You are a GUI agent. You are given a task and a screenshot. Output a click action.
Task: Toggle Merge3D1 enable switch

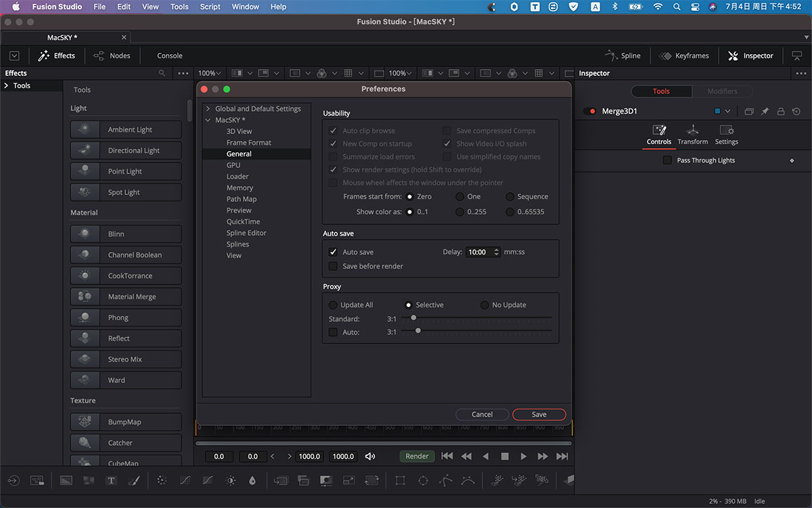point(590,111)
